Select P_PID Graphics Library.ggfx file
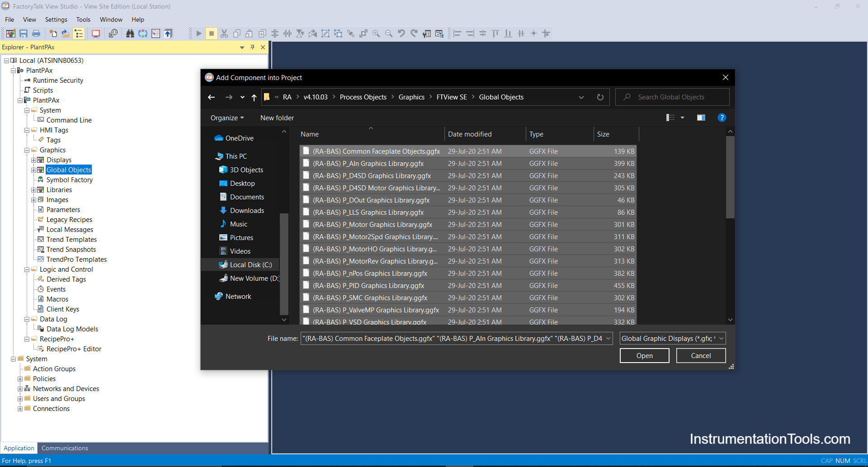The width and height of the screenshot is (868, 467). click(468, 286)
